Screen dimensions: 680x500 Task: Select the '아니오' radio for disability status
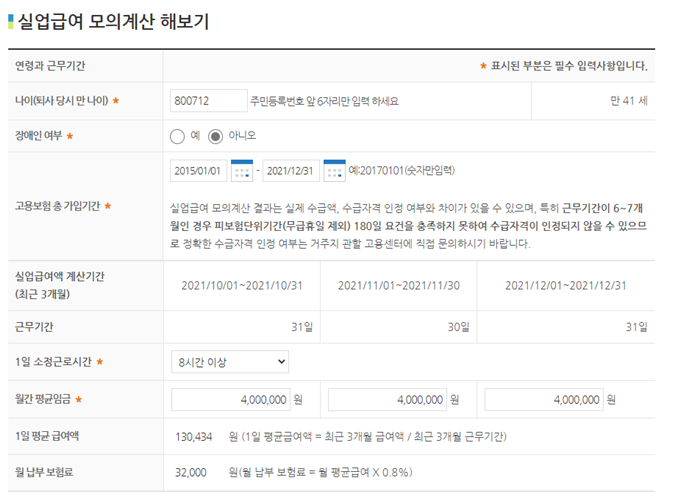tap(215, 137)
